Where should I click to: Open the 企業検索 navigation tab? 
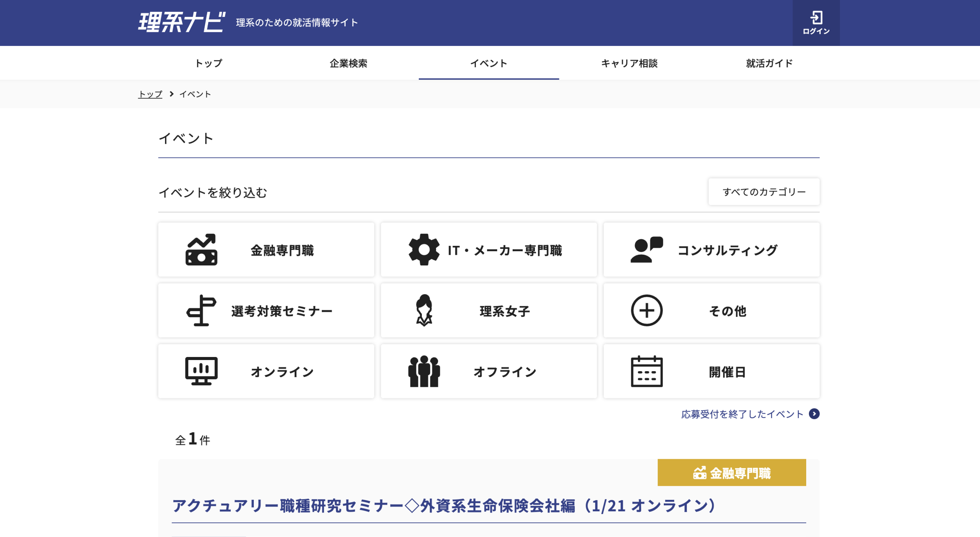(x=348, y=63)
